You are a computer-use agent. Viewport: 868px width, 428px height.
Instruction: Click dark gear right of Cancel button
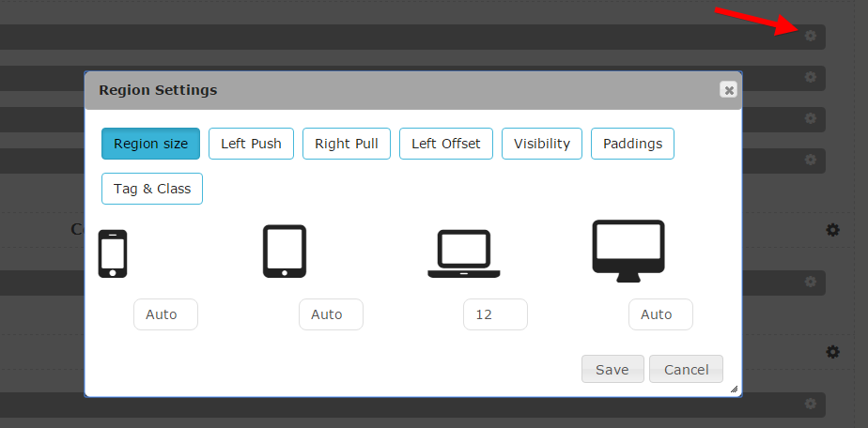point(832,352)
